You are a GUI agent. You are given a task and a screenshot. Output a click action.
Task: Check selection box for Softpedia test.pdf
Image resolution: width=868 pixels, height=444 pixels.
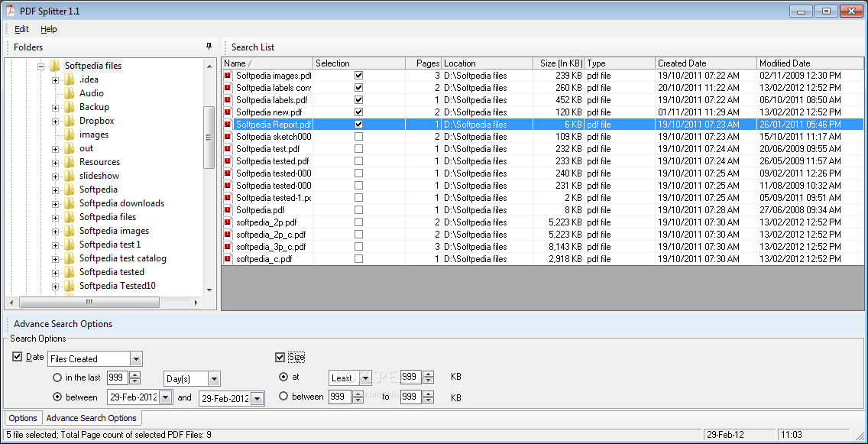point(358,148)
